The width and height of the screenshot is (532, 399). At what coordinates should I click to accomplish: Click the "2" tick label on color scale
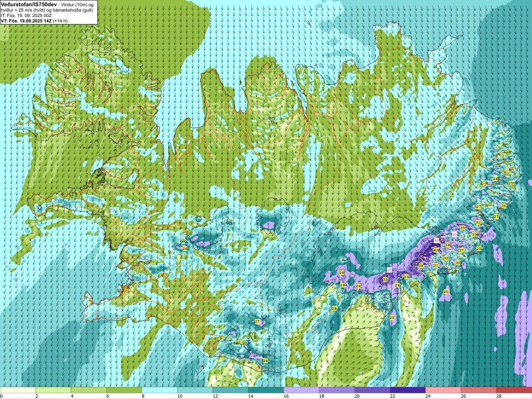click(x=37, y=396)
